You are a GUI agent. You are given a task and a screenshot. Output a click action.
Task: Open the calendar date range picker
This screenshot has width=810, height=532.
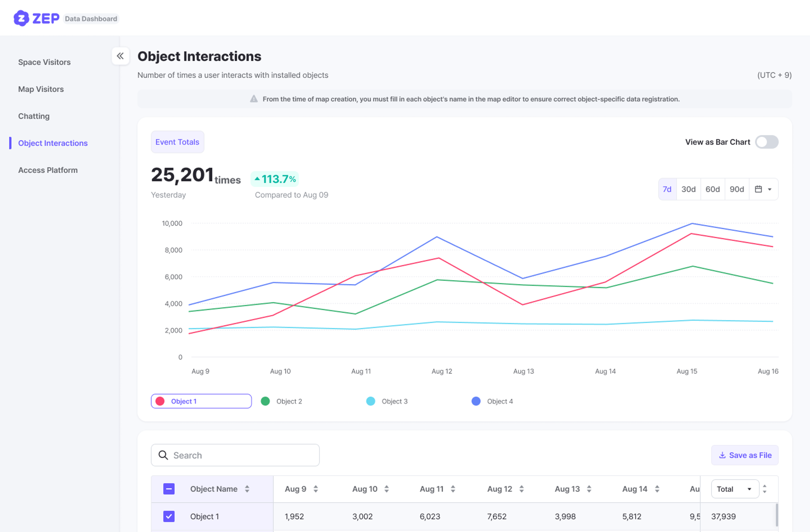763,189
